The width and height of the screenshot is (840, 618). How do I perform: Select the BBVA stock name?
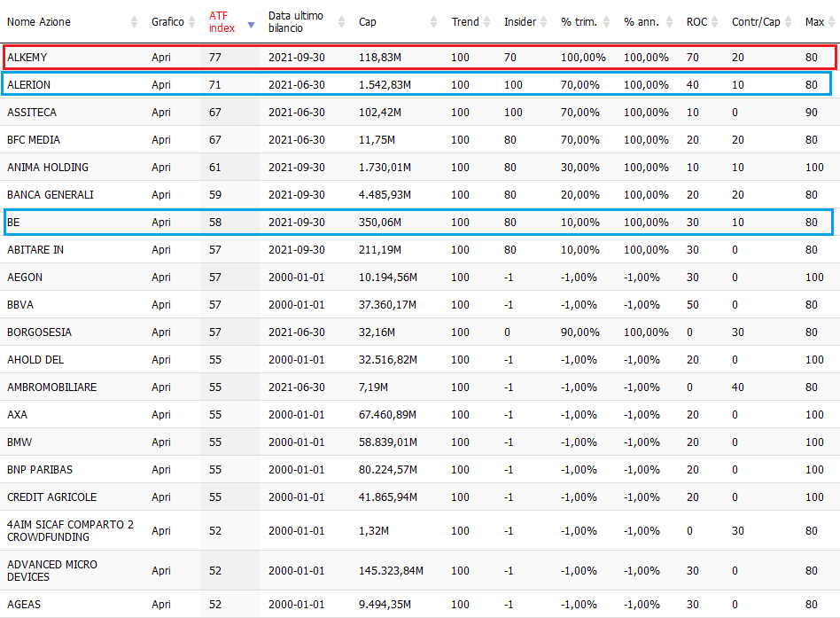20,304
